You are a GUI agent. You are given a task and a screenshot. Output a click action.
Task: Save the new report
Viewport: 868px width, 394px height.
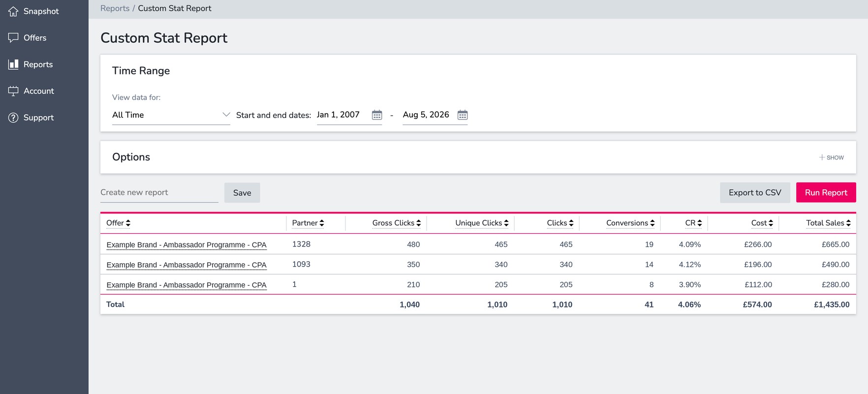pos(242,193)
